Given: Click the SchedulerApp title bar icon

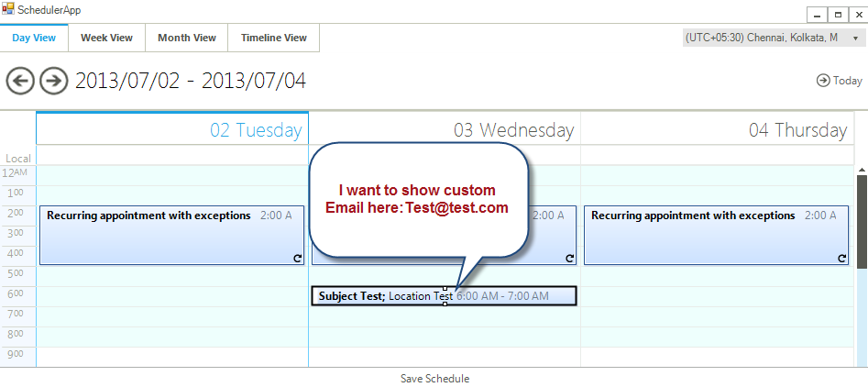Looking at the screenshot, I should click(8, 9).
